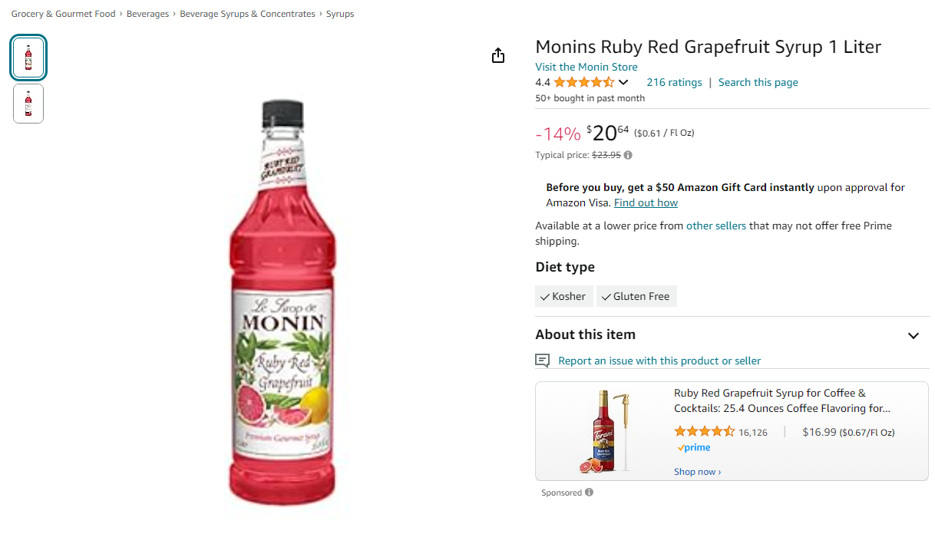Select the second product thumbnail
Viewport: 935px width, 560px height.
coord(28,104)
